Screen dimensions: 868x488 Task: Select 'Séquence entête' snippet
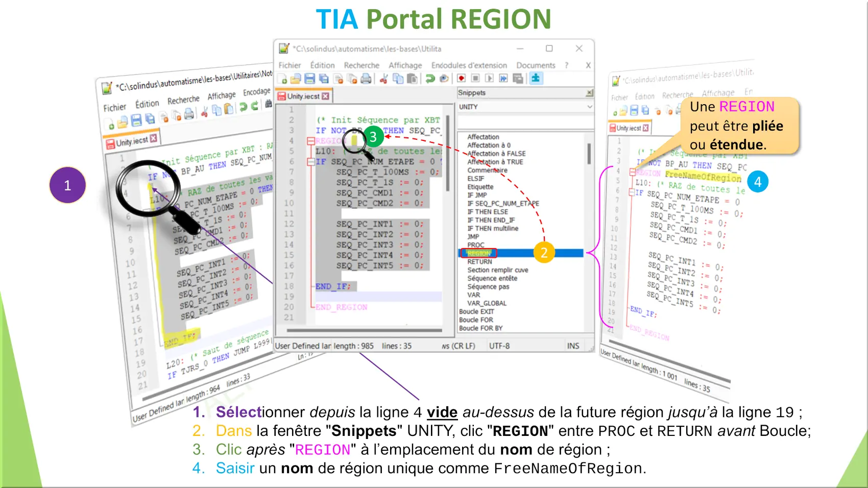pos(492,278)
